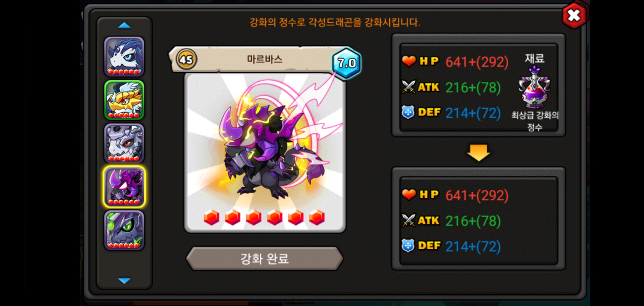The width and height of the screenshot is (644, 306).
Task: Click the down arrow below the dragon list
Action: (124, 280)
